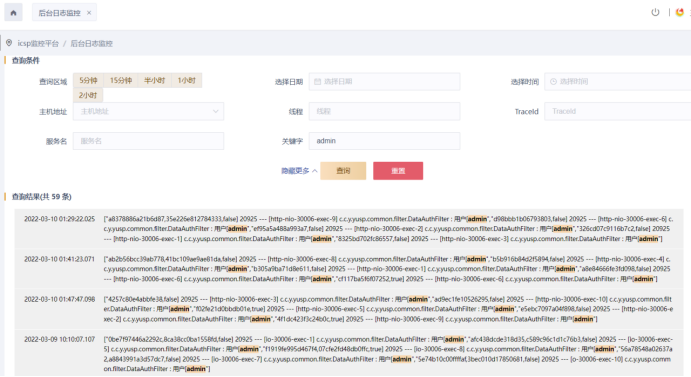Click the location pin breadcrumb icon
This screenshot has width=691, height=377.
9,43
